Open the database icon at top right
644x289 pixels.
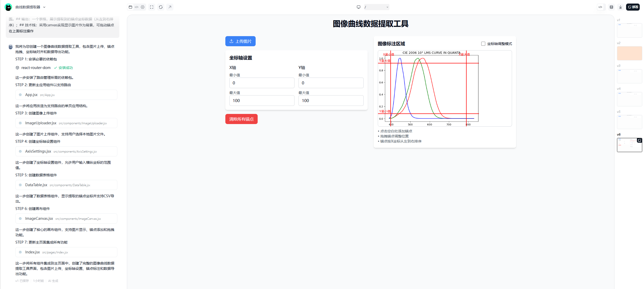[x=611, y=7]
